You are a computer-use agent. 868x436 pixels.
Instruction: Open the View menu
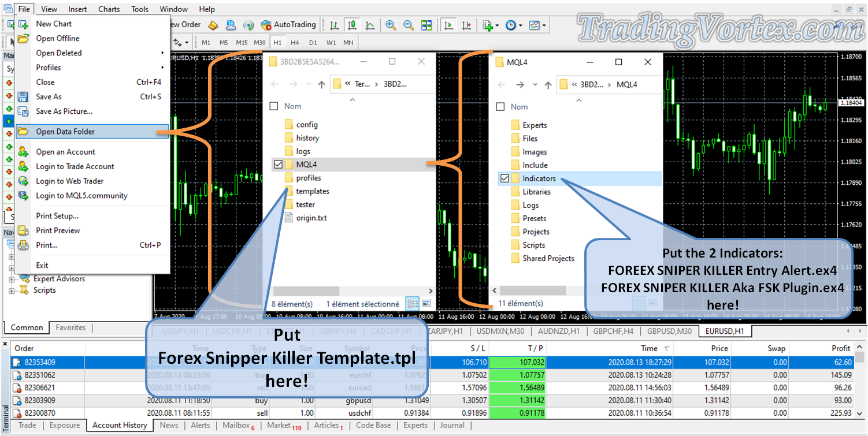[x=49, y=9]
